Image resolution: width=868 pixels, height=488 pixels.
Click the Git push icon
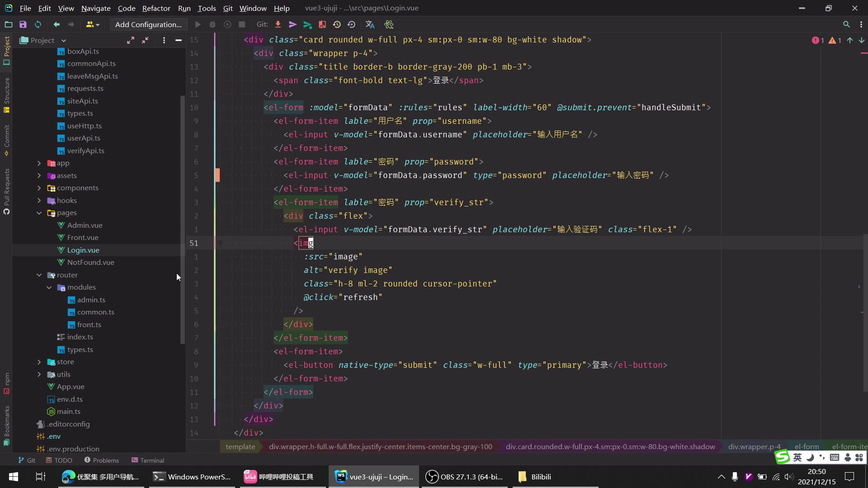(307, 24)
